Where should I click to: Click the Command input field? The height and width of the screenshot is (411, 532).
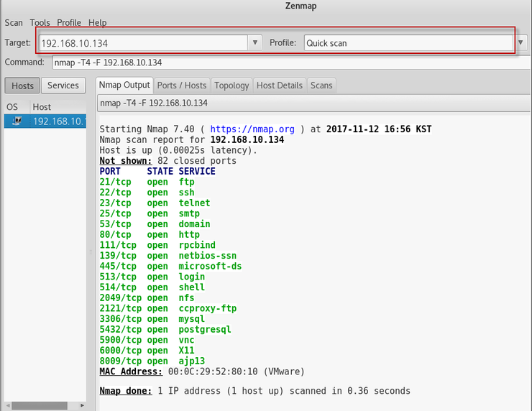click(292, 63)
